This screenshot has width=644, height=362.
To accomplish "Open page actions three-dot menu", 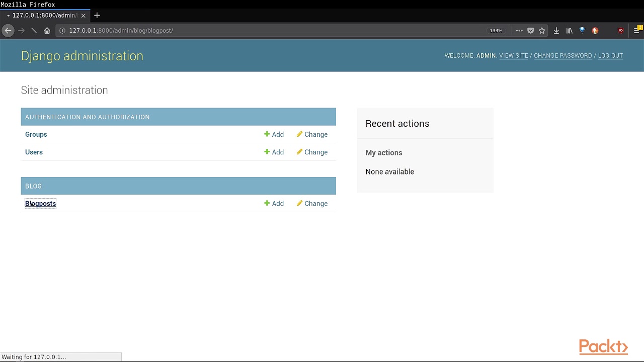I will tap(519, 31).
